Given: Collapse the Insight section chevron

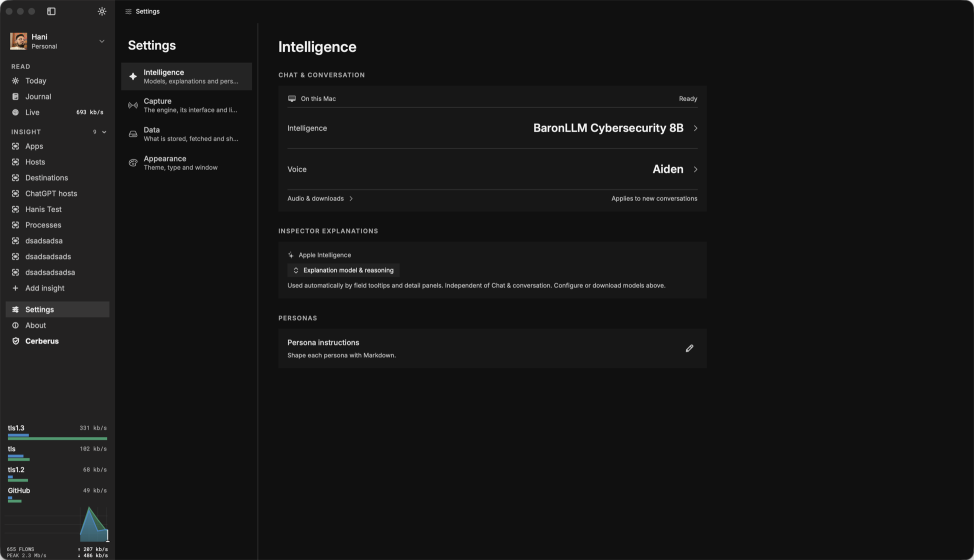Looking at the screenshot, I should coord(104,132).
